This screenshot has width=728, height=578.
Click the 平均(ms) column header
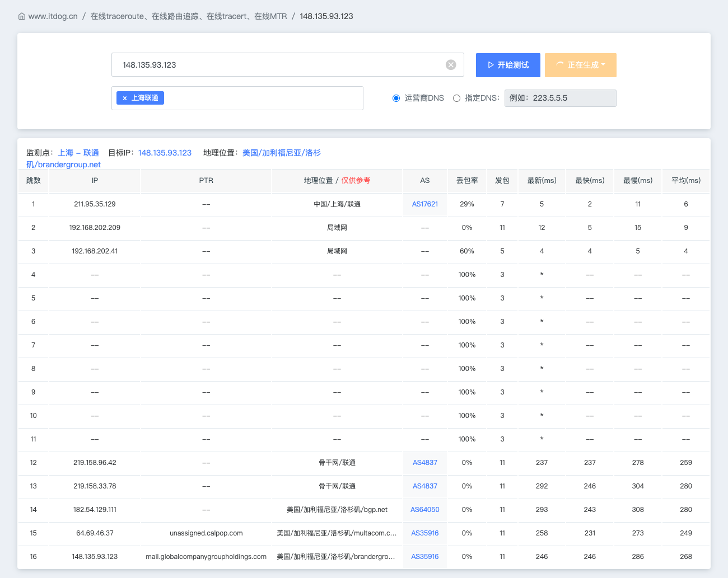(x=686, y=181)
